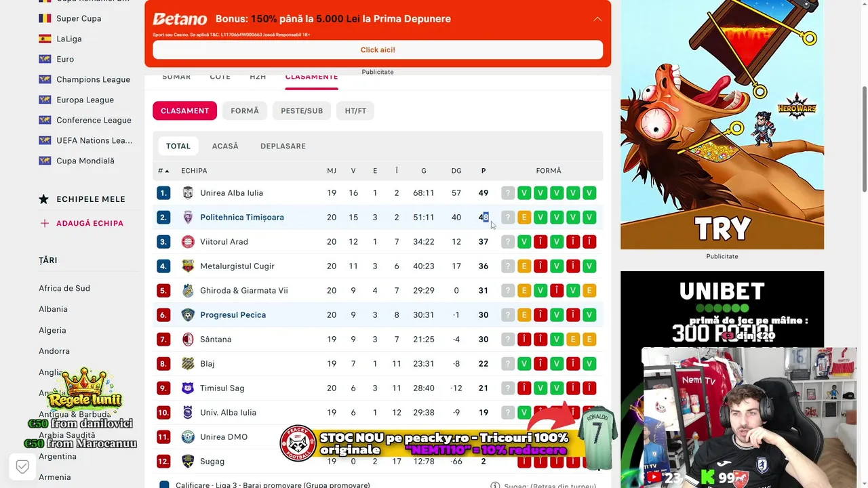Open Progresul Pecica team link

coord(233,315)
